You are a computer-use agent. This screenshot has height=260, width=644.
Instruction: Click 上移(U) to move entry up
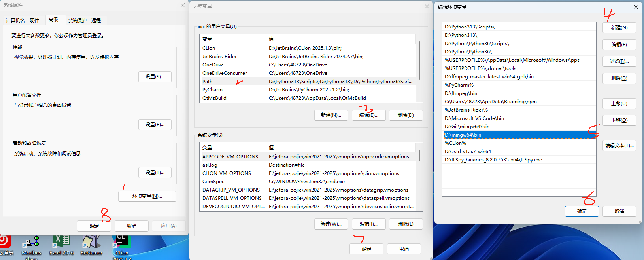(619, 104)
